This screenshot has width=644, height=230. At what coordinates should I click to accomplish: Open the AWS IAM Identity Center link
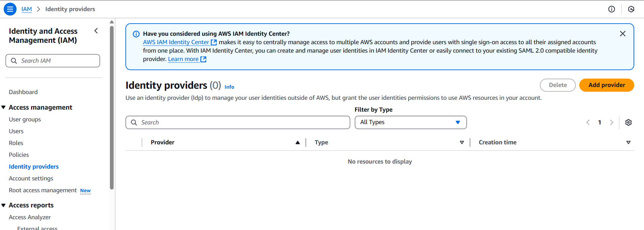tap(176, 42)
